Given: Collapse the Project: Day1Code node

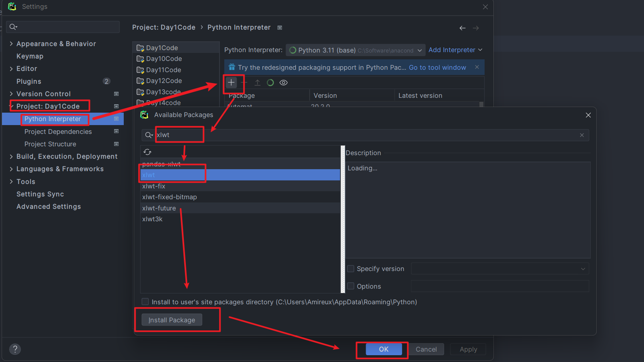Looking at the screenshot, I should tap(11, 106).
